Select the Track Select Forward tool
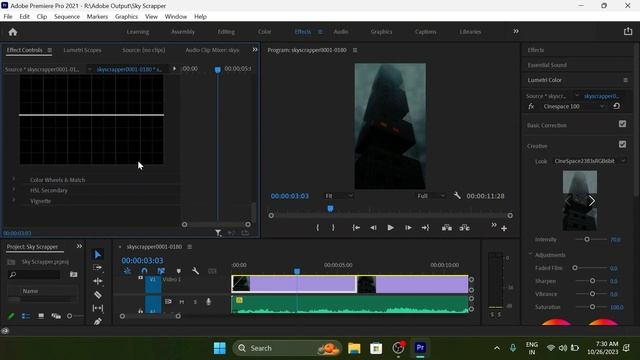This screenshot has height=360, width=640. point(98,268)
